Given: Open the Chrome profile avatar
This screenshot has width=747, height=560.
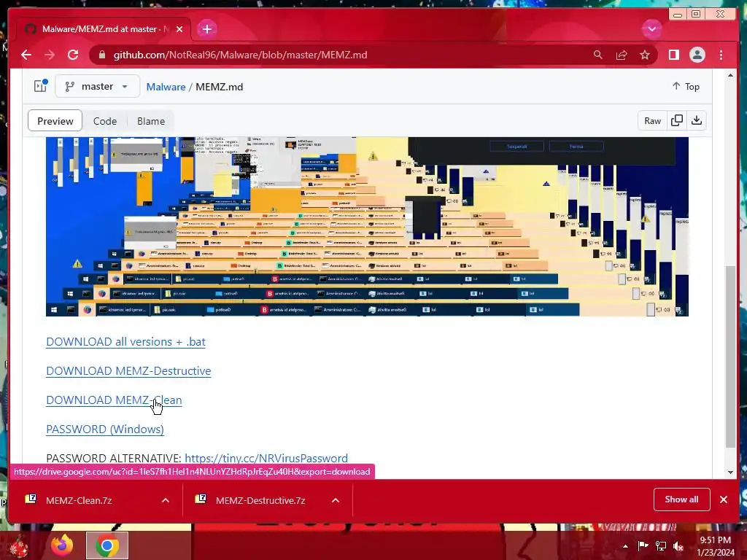Looking at the screenshot, I should [x=697, y=55].
